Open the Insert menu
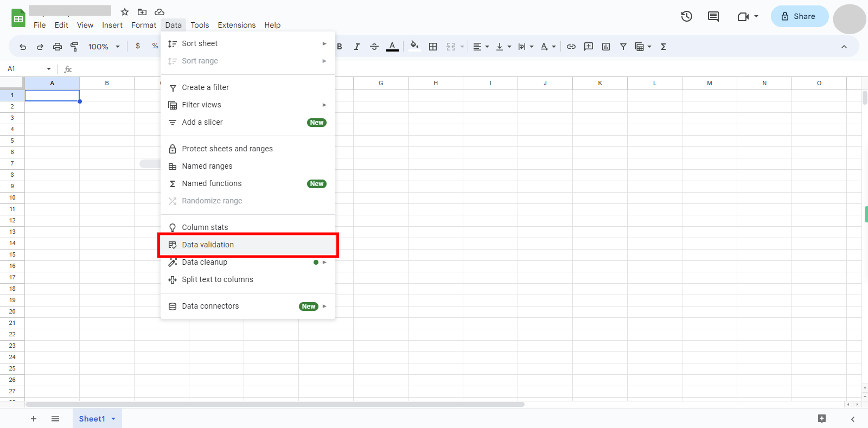868x428 pixels. (x=112, y=25)
